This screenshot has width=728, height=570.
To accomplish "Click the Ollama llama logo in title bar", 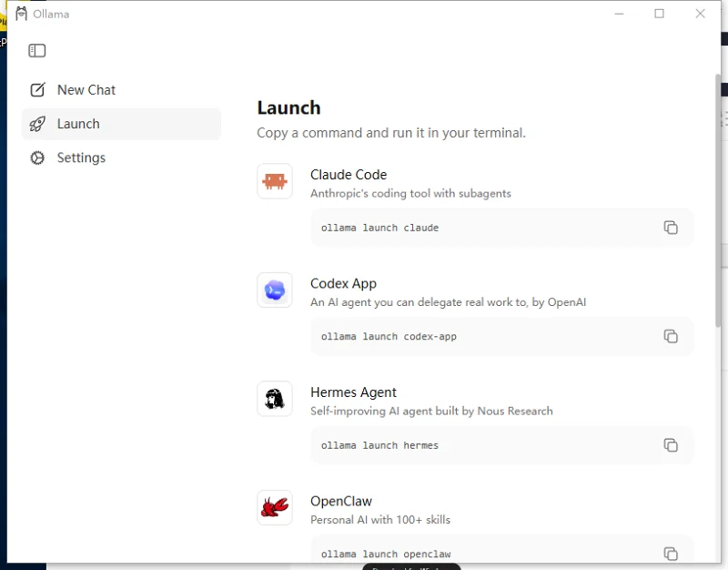I will (21, 14).
